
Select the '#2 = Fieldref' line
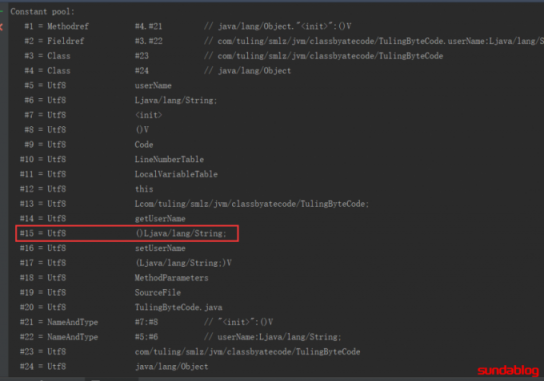point(284,41)
